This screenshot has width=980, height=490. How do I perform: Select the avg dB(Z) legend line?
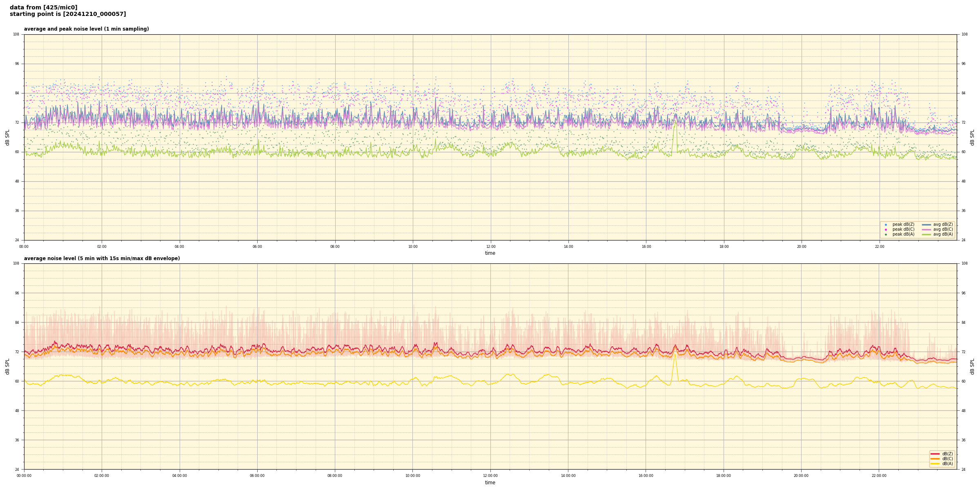pyautogui.click(x=927, y=225)
